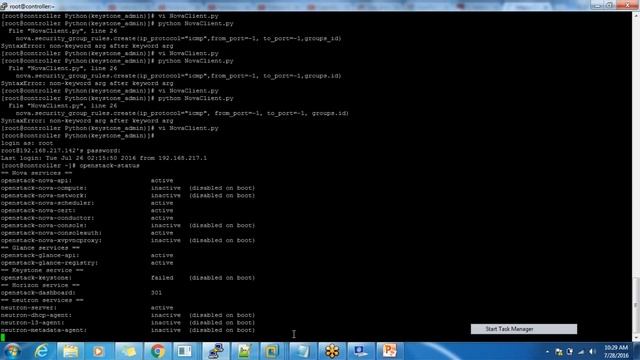Click the 'login as: root' line
The width and height of the screenshot is (640, 360).
tap(27, 143)
